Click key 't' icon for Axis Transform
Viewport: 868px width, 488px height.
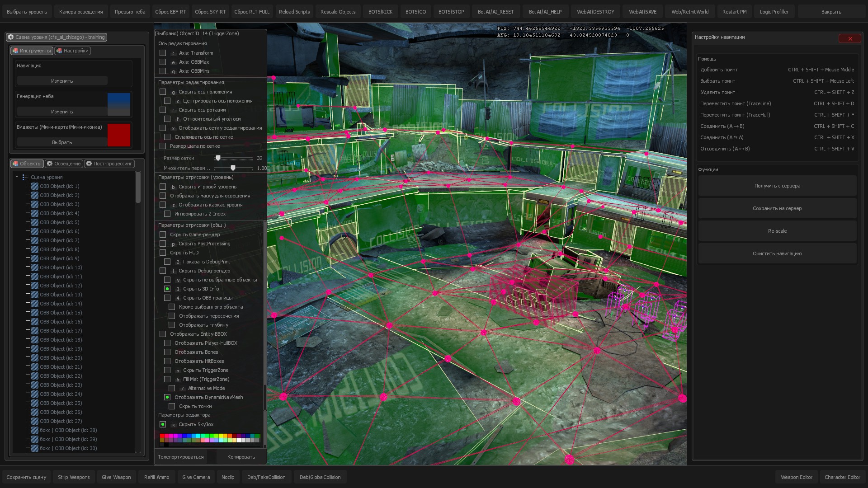173,53
